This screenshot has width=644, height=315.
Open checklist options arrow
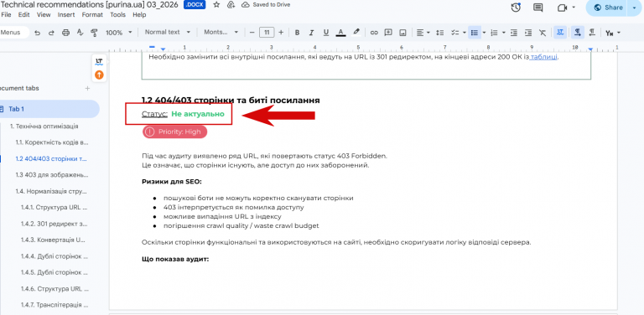click(464, 33)
